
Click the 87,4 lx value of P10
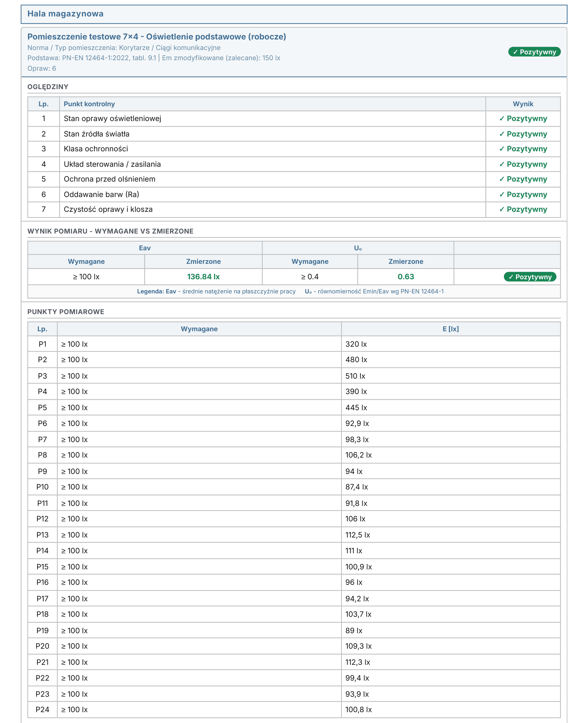[357, 487]
